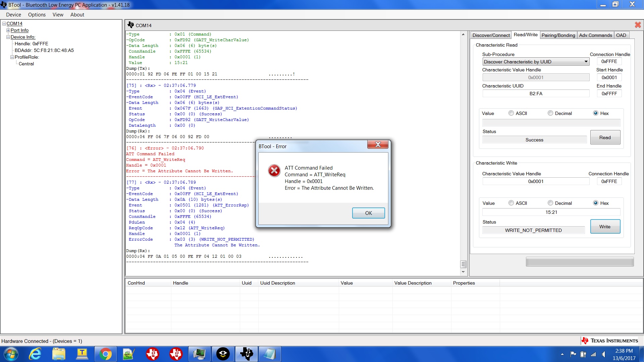Click the Characteristic UUID input field

[x=536, y=94]
